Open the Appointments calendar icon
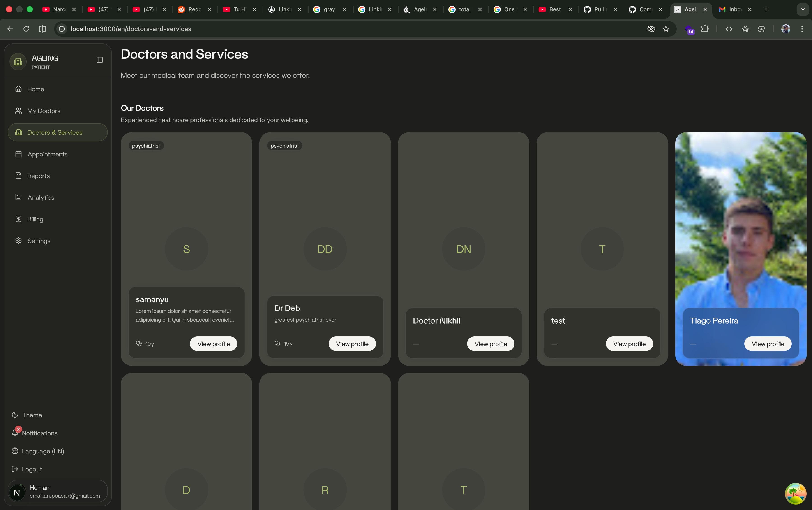 tap(18, 154)
